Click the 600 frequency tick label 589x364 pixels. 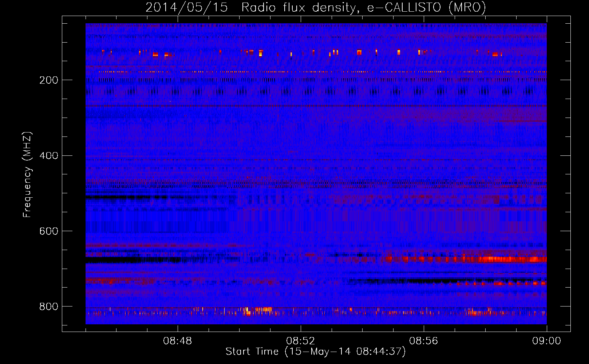tap(49, 231)
